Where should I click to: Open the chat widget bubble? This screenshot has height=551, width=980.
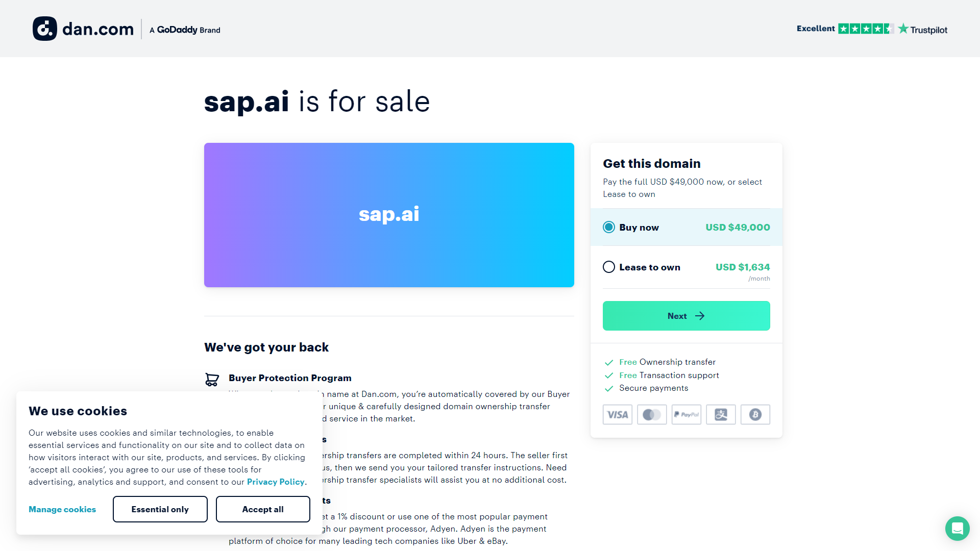click(x=958, y=529)
